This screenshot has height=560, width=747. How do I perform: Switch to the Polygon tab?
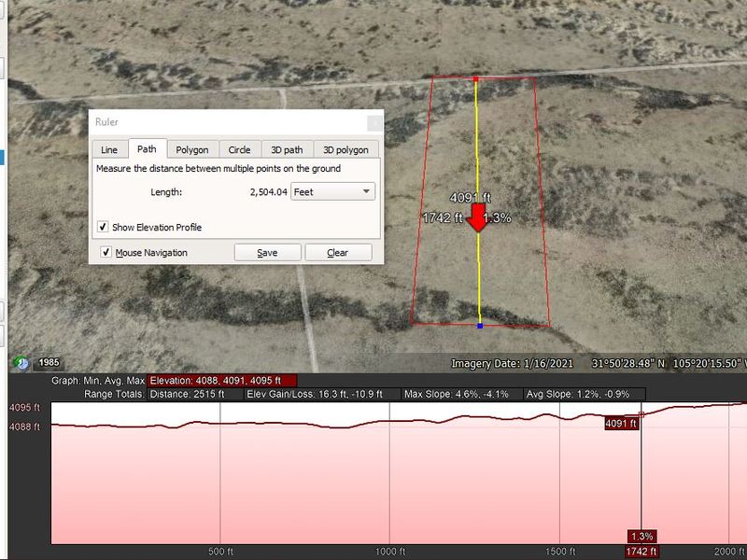(x=193, y=149)
